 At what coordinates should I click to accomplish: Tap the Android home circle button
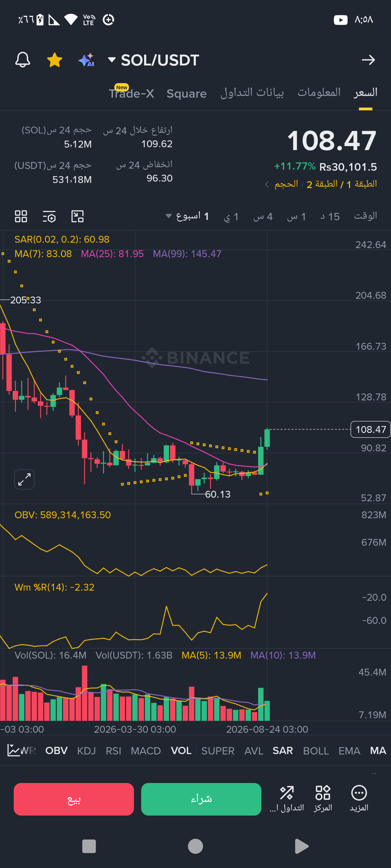pyautogui.click(x=195, y=846)
